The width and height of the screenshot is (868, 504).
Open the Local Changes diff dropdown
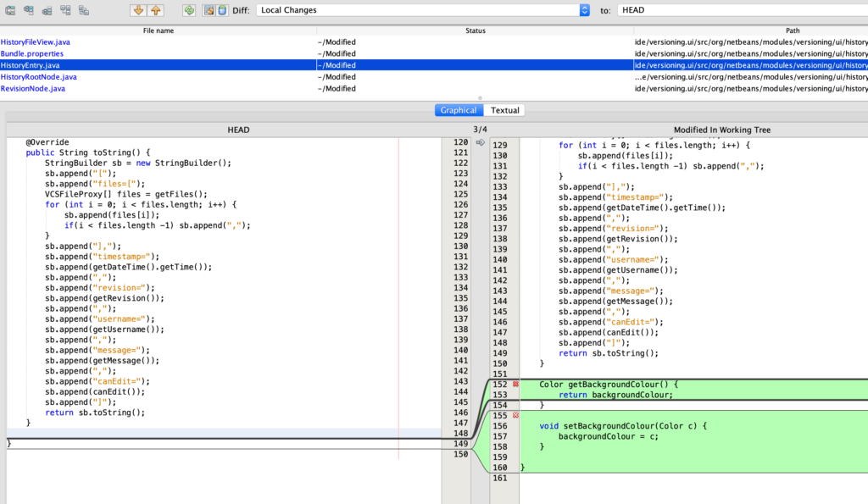point(584,10)
